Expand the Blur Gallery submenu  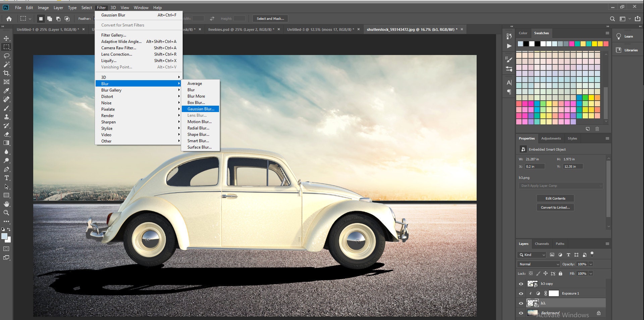click(x=138, y=90)
